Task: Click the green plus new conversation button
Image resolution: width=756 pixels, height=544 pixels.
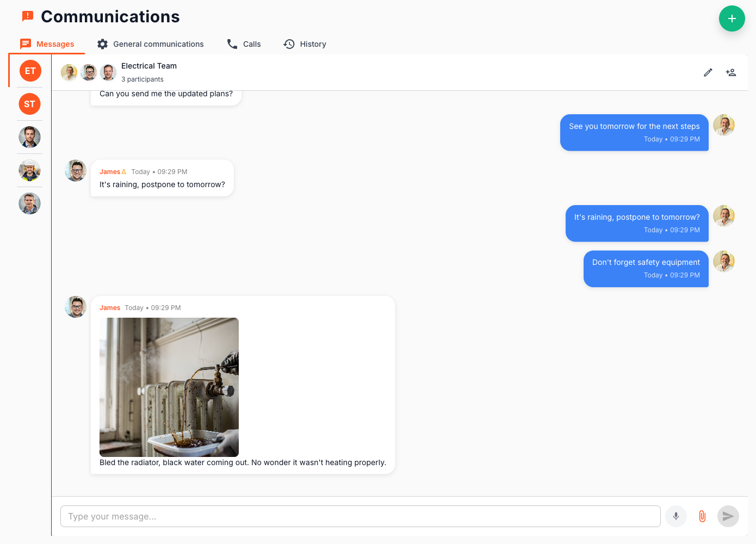Action: pyautogui.click(x=732, y=18)
